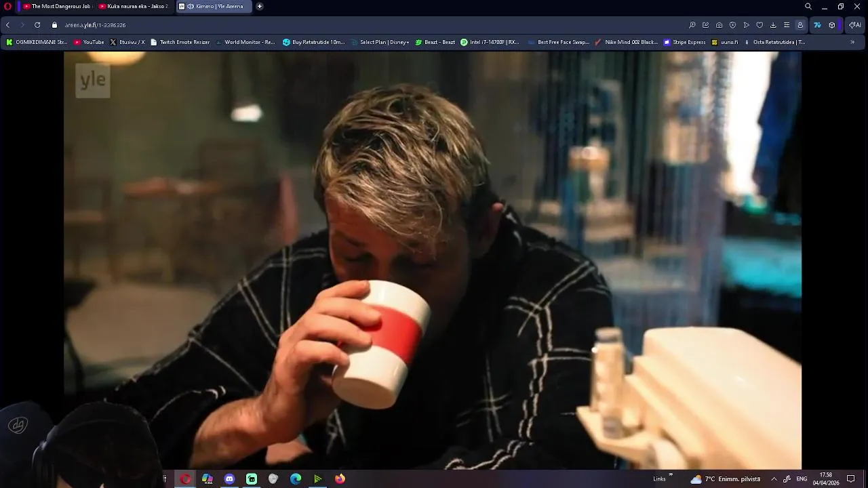Open the AI assistant button
Screen dimensions: 868x488
point(855,25)
